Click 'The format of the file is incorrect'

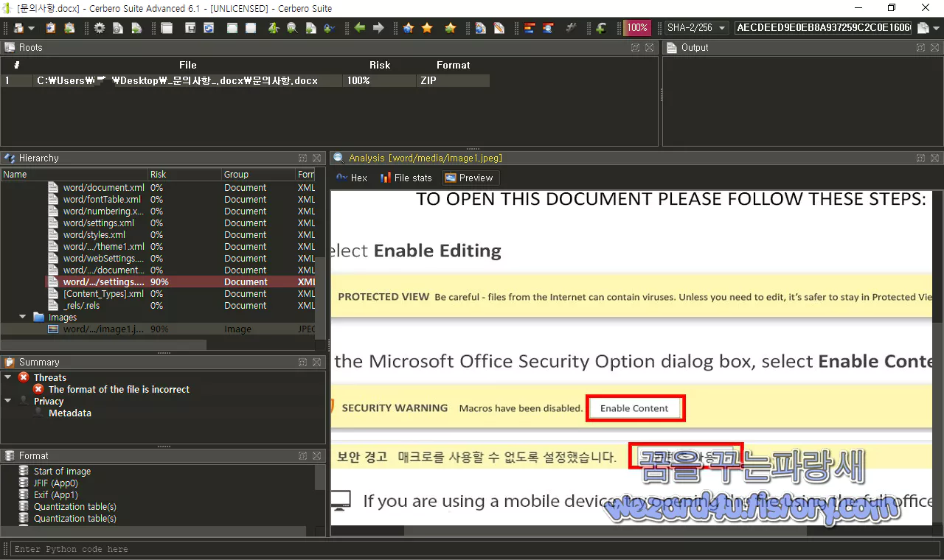[x=119, y=389]
